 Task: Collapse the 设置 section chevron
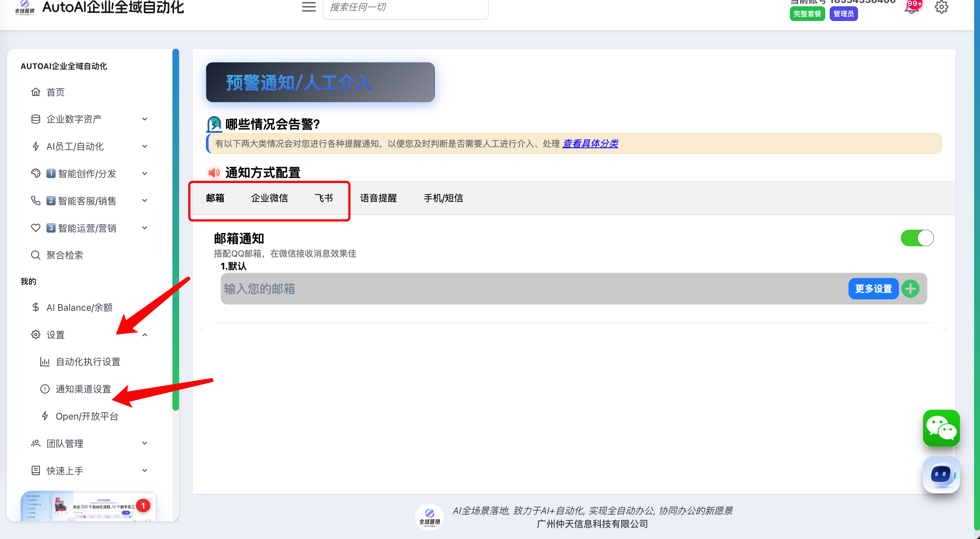pyautogui.click(x=144, y=335)
